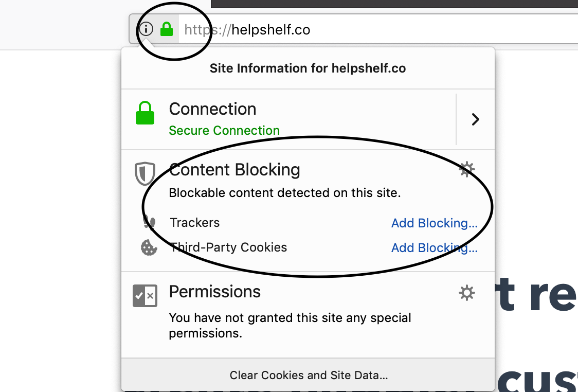The height and width of the screenshot is (392, 578).
Task: Open Permissions settings gear icon
Action: [x=467, y=293]
